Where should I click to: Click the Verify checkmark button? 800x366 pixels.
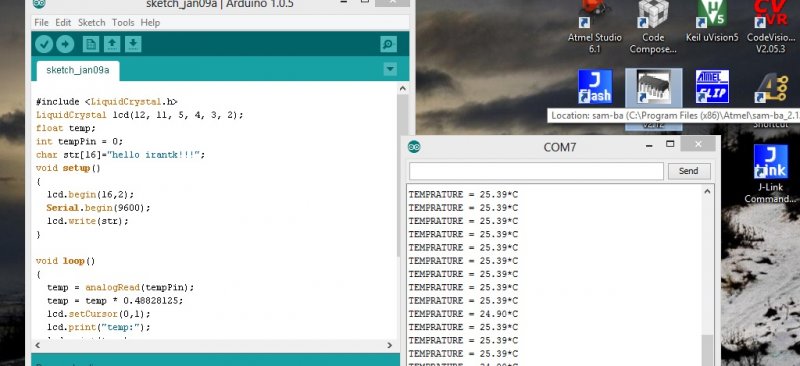44,44
